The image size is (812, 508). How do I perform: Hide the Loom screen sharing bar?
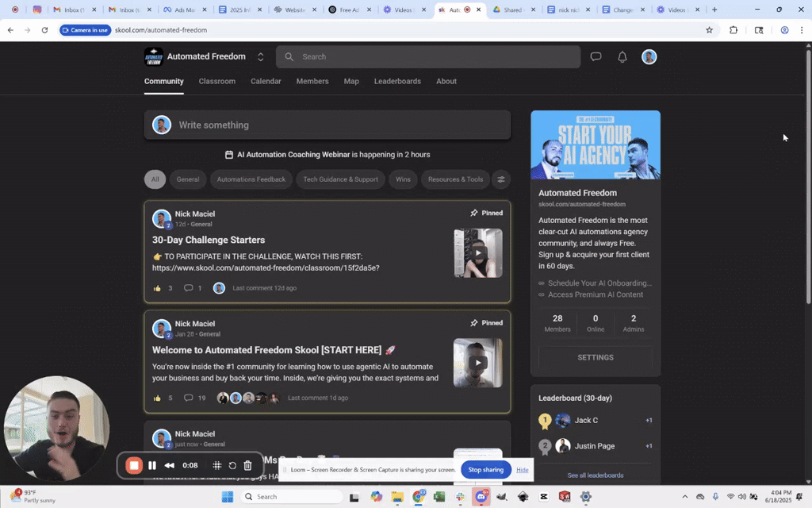(x=522, y=470)
